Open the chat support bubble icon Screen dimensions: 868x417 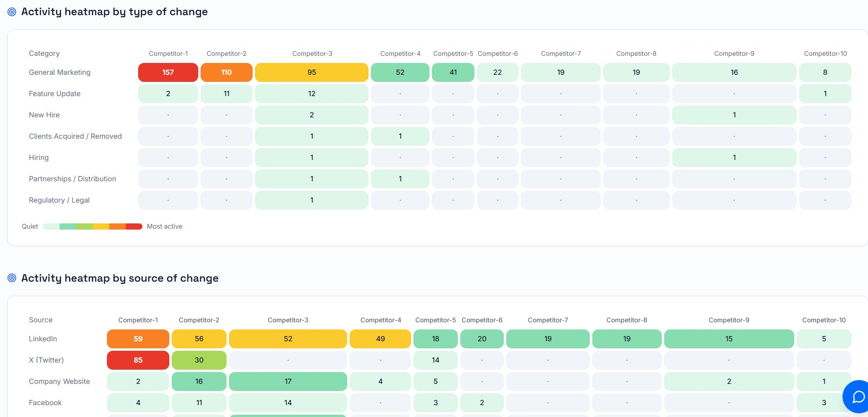point(858,397)
